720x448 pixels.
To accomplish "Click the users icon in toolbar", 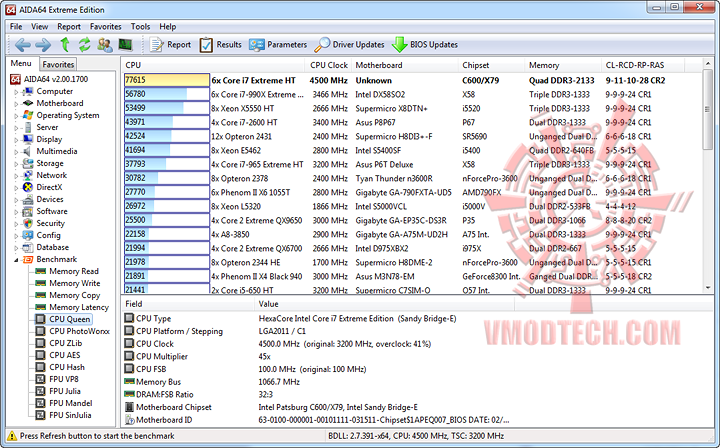I will click(x=105, y=45).
